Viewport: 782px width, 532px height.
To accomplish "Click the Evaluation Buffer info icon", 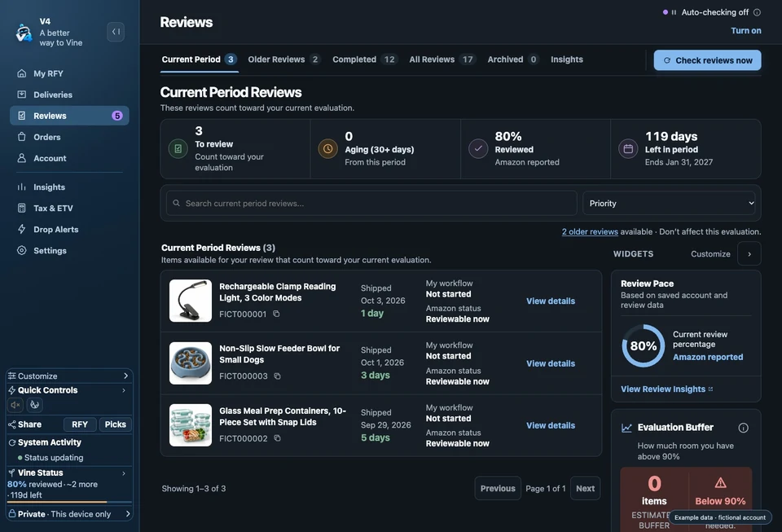I will [x=743, y=428].
